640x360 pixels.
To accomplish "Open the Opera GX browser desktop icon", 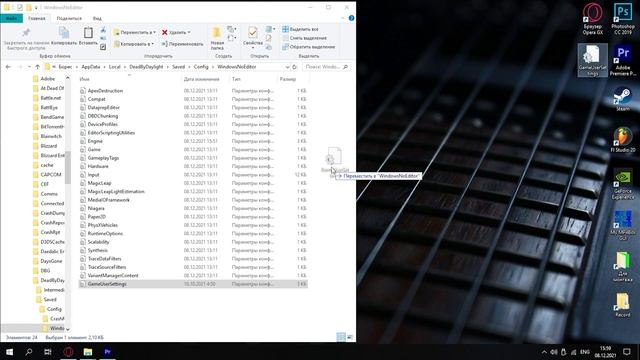I will coord(592,19).
